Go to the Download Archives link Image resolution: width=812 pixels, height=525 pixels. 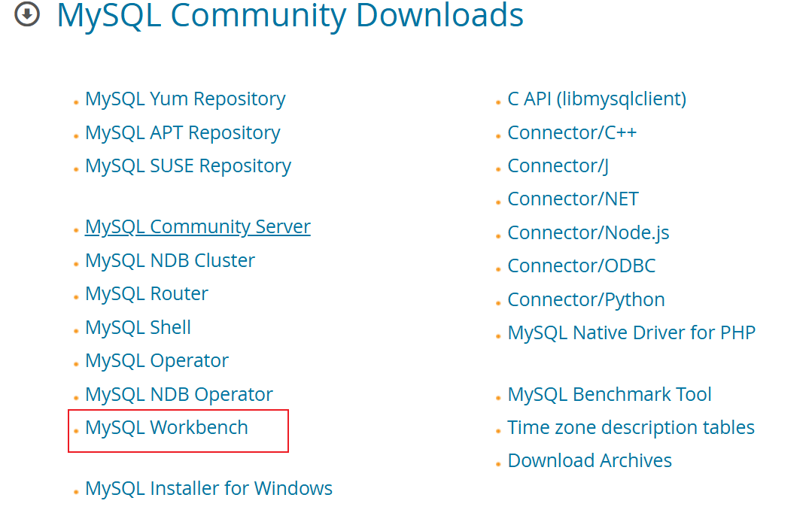tap(590, 460)
